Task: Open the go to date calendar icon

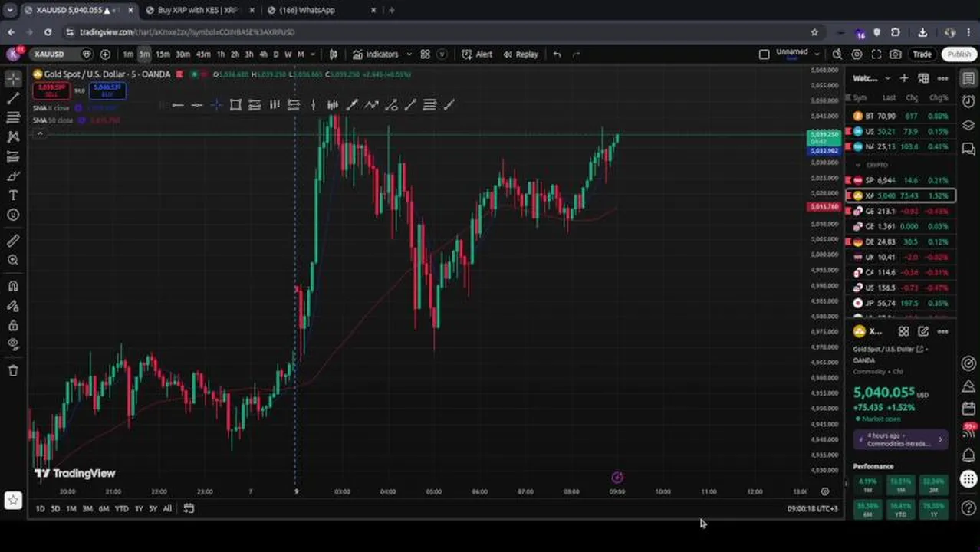Action: 189,508
